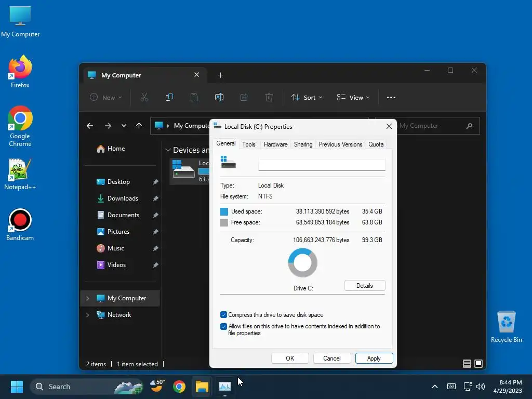Viewport: 532px width, 399px height.
Task: Click the OK button in Properties
Action: [x=290, y=358]
